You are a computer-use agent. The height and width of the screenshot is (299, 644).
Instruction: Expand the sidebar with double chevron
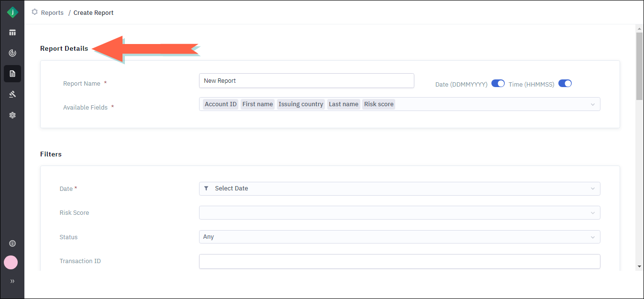click(x=12, y=281)
